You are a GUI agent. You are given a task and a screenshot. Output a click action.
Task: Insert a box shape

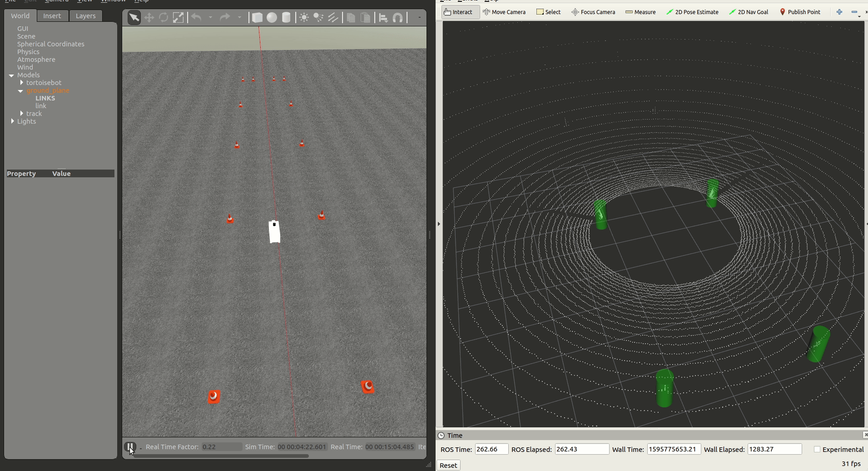click(x=257, y=18)
